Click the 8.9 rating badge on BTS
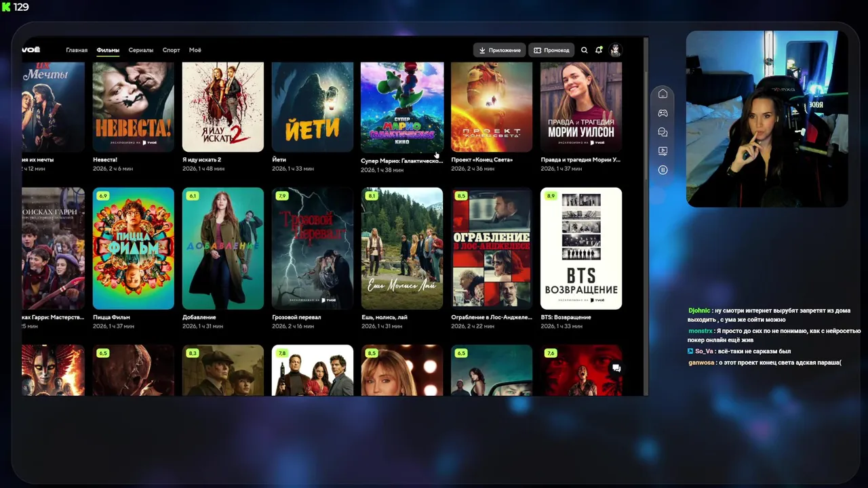The image size is (868, 488). coord(551,196)
